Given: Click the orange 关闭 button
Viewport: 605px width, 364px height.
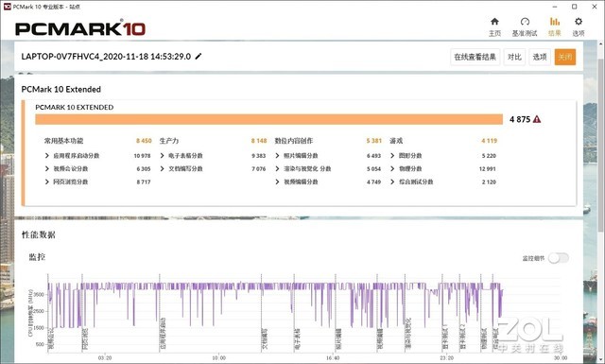Looking at the screenshot, I should pos(565,57).
